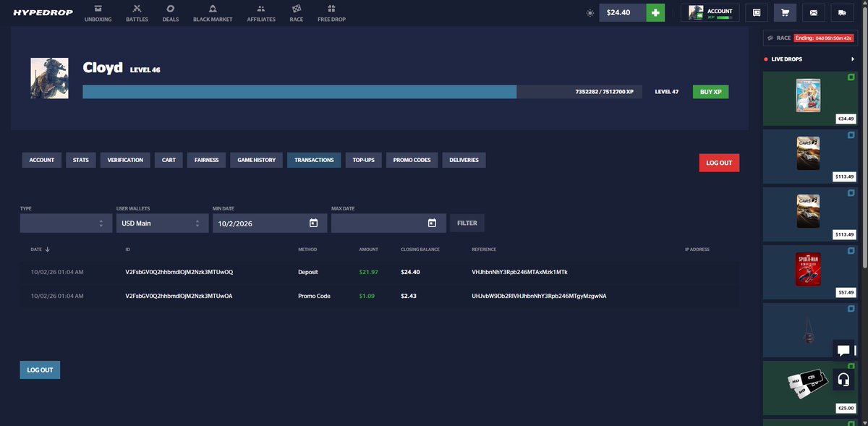
Task: Click the Max Date input field
Action: (388, 223)
